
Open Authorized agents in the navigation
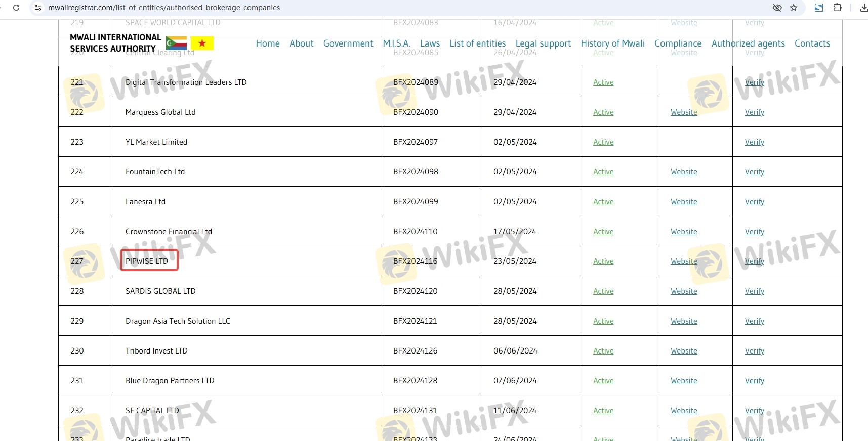pyautogui.click(x=748, y=43)
